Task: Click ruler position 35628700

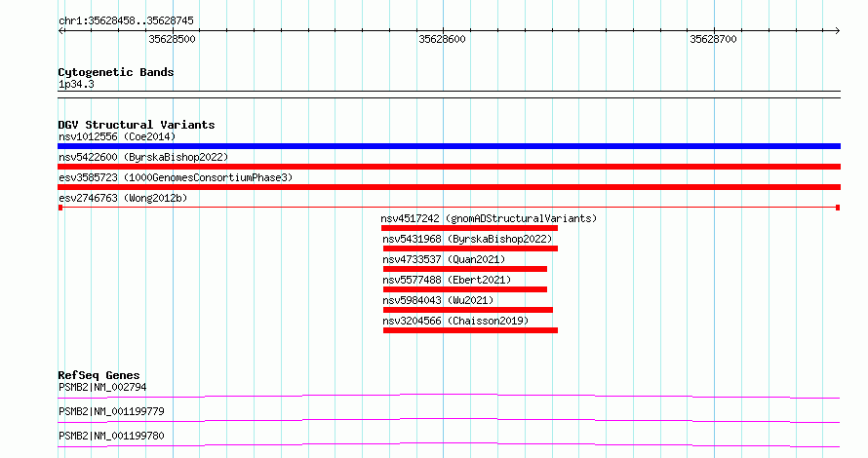Action: click(x=713, y=39)
